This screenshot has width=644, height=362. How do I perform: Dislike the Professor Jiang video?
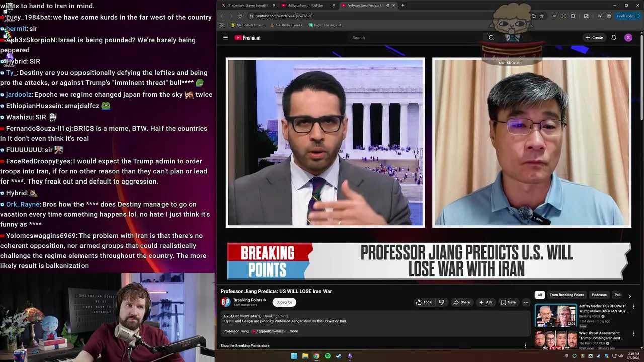coord(442,302)
